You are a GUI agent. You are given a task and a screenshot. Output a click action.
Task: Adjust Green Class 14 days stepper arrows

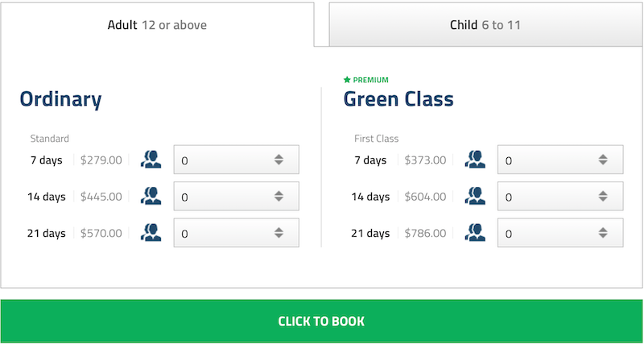point(603,196)
